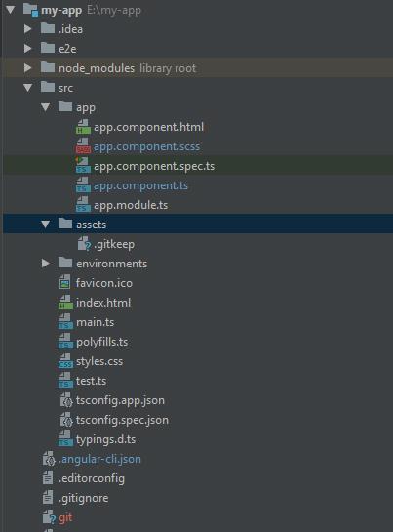Select tsconfig.app.json file name

tap(120, 400)
